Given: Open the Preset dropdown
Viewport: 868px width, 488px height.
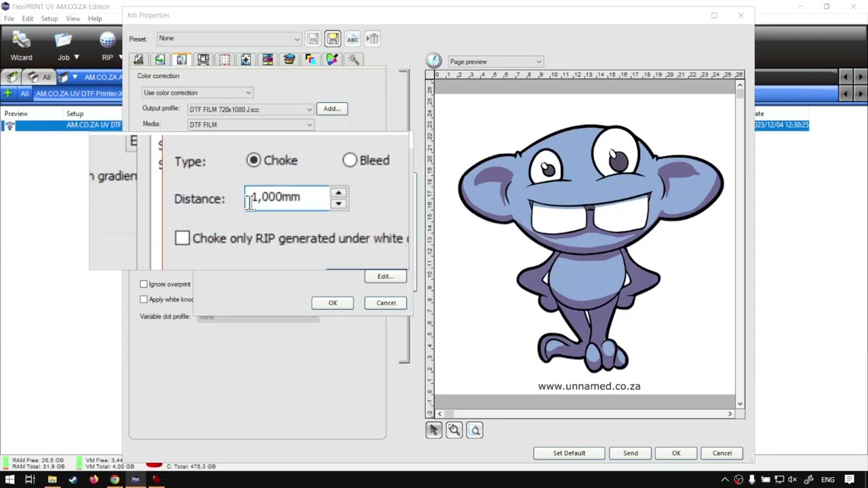Looking at the screenshot, I should pyautogui.click(x=229, y=39).
